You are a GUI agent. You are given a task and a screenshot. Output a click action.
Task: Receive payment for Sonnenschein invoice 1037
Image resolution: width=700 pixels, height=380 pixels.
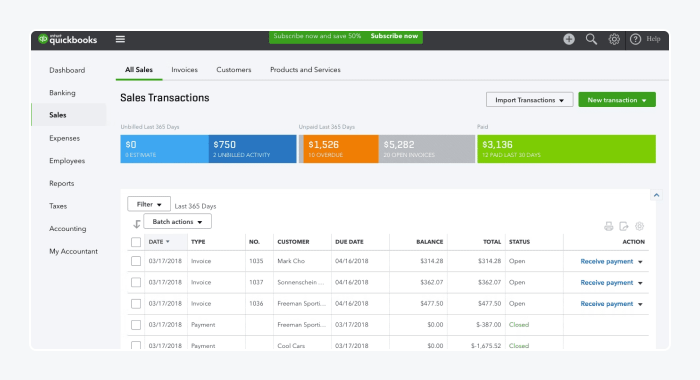607,282
